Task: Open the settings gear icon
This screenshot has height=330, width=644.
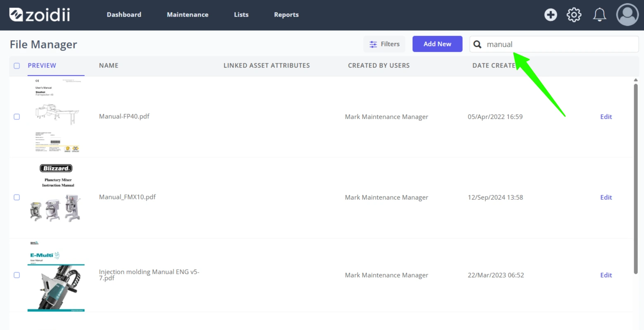Action: [x=574, y=15]
